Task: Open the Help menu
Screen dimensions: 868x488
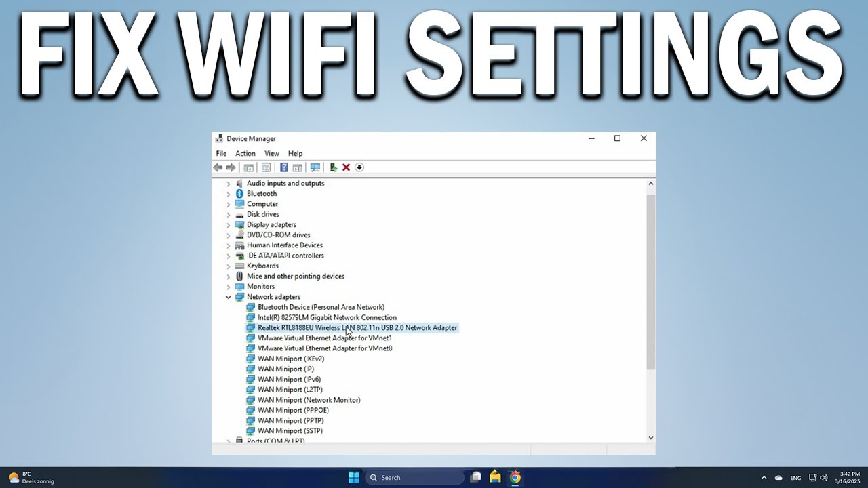Action: click(x=295, y=153)
